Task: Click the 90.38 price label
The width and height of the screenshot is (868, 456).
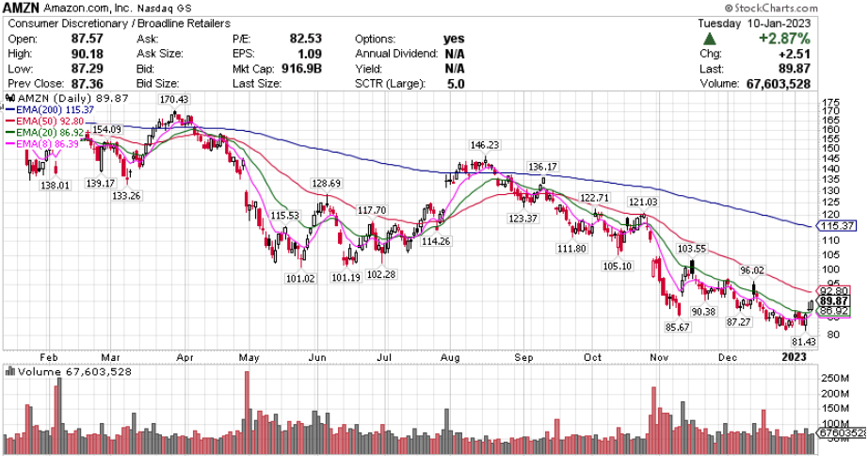Action: 703,312
